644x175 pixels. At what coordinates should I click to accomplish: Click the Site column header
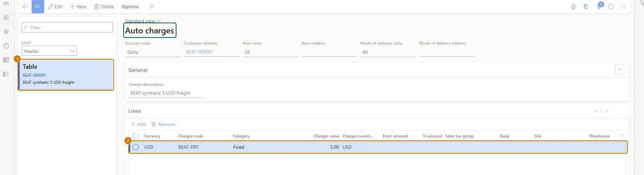coord(537,136)
